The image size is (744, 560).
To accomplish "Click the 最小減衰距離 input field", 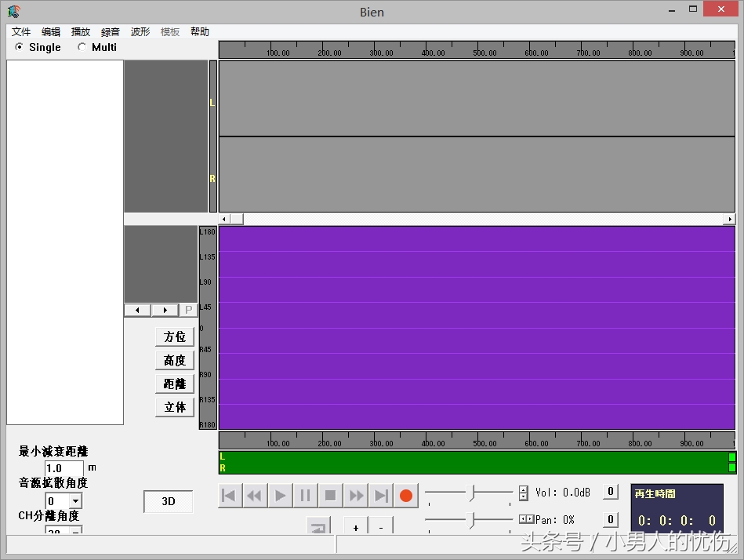I will (64, 468).
